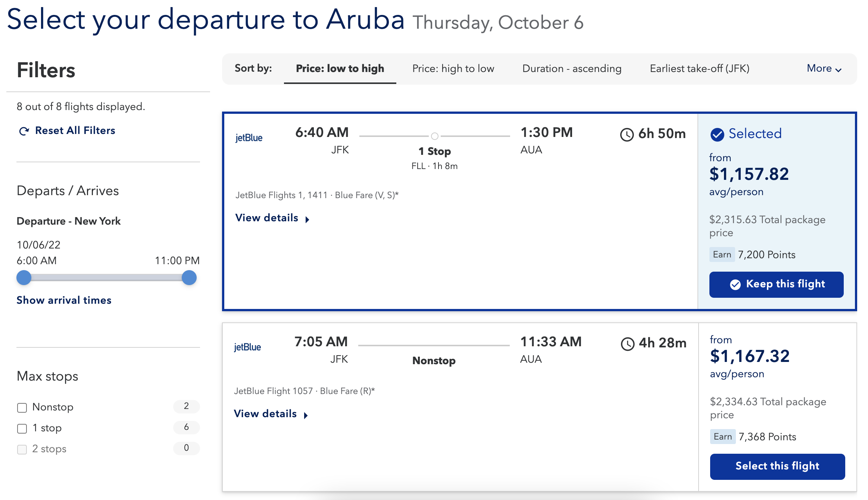Check the 1 stop filter box
Image resolution: width=868 pixels, height=500 pixels.
point(22,428)
